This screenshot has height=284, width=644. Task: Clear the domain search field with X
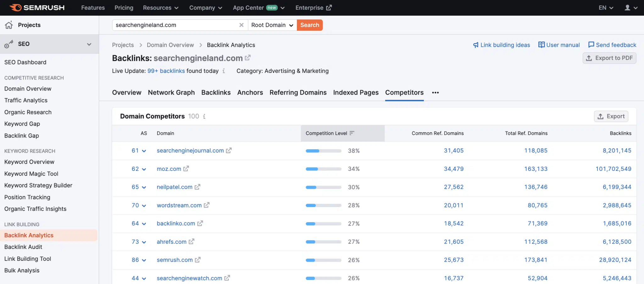point(241,25)
